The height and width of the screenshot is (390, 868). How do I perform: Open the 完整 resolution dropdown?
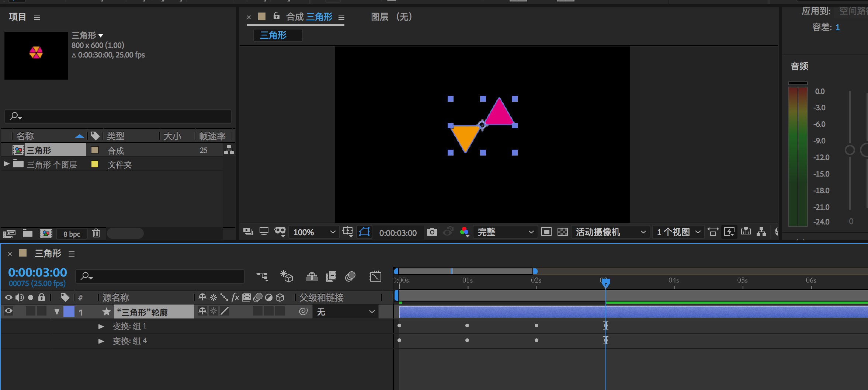point(505,232)
